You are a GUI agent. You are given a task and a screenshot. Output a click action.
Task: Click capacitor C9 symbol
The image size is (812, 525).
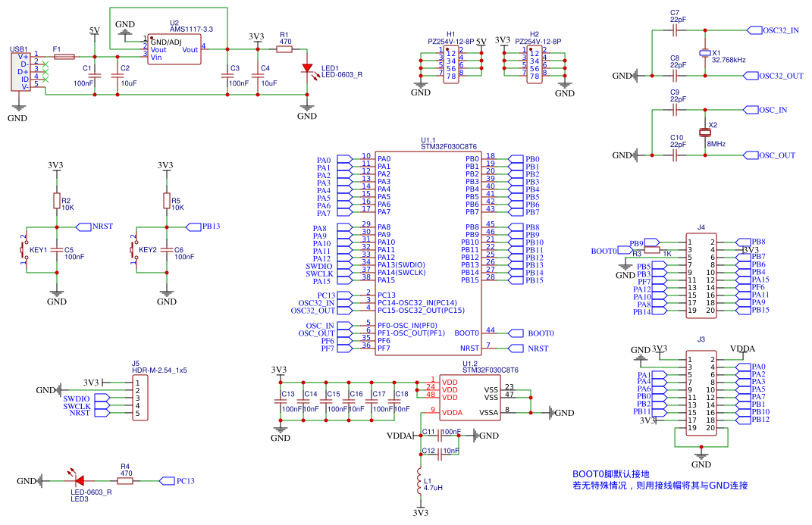click(x=674, y=110)
